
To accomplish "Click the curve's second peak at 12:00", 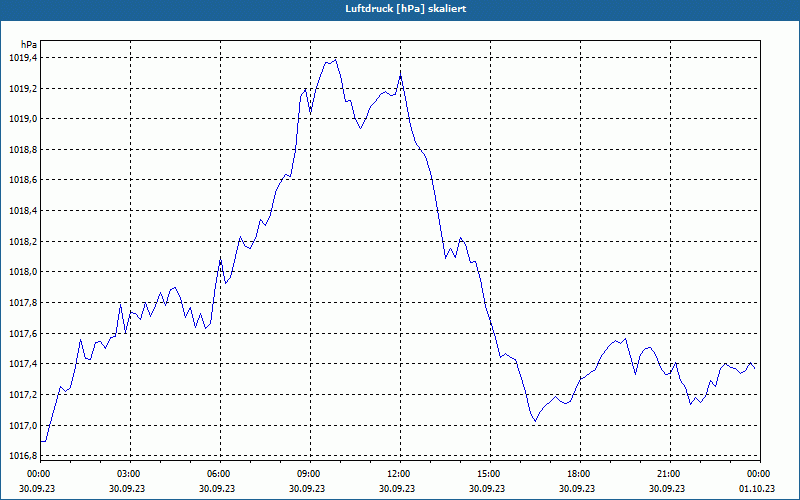I will point(401,76).
